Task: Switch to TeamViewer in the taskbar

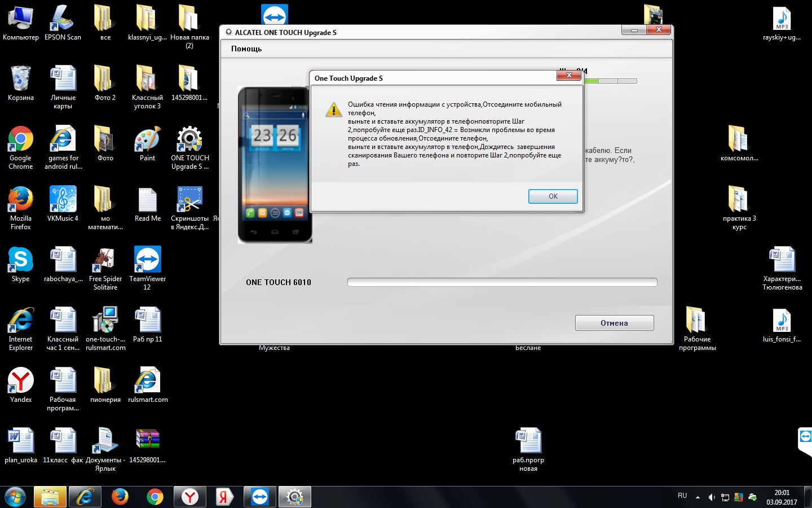Action: (x=260, y=497)
